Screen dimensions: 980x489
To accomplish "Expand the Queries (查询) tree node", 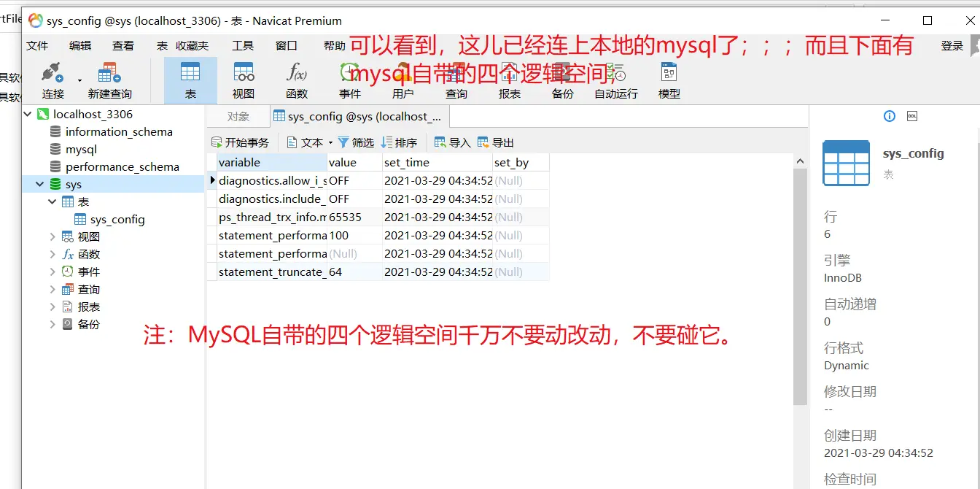I will click(52, 290).
